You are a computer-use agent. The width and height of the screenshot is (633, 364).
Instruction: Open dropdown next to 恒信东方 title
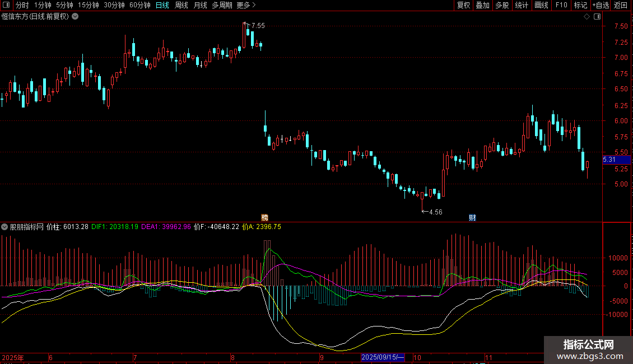[x=76, y=16]
